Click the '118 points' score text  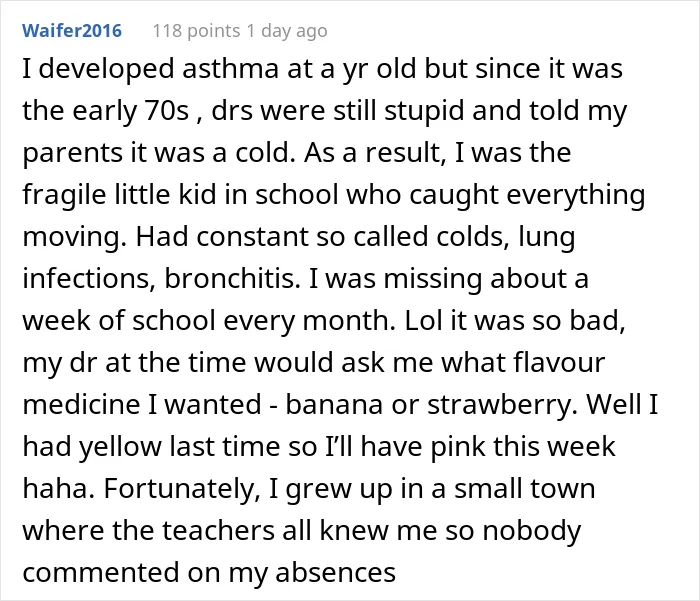point(196,31)
